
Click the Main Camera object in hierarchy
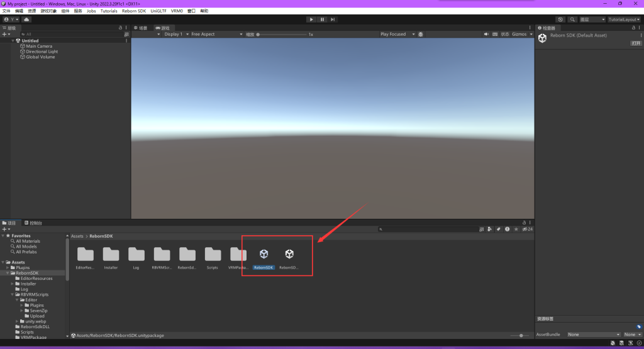39,46
